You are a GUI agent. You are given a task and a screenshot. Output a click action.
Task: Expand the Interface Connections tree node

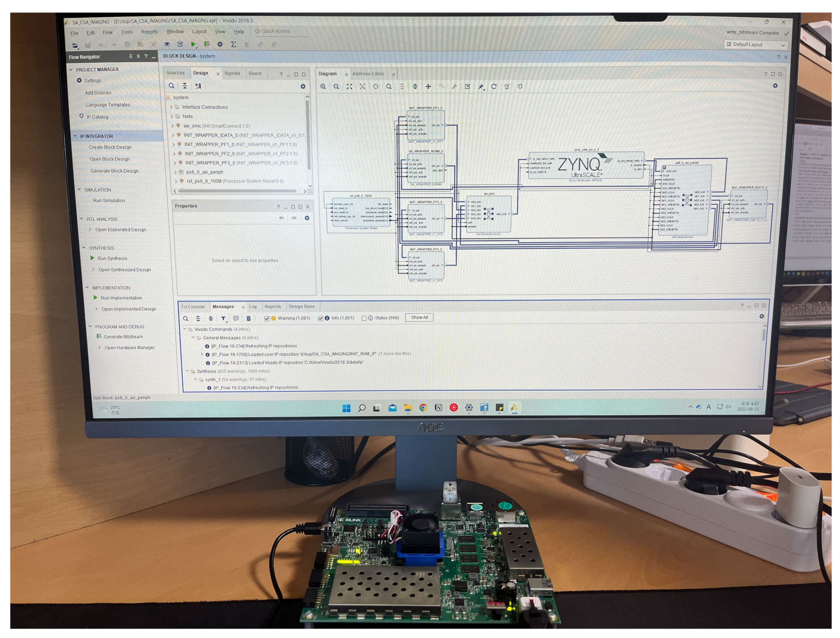171,107
